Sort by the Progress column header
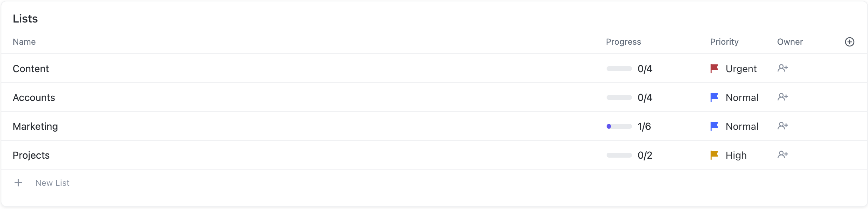The height and width of the screenshot is (209, 868). click(x=623, y=42)
